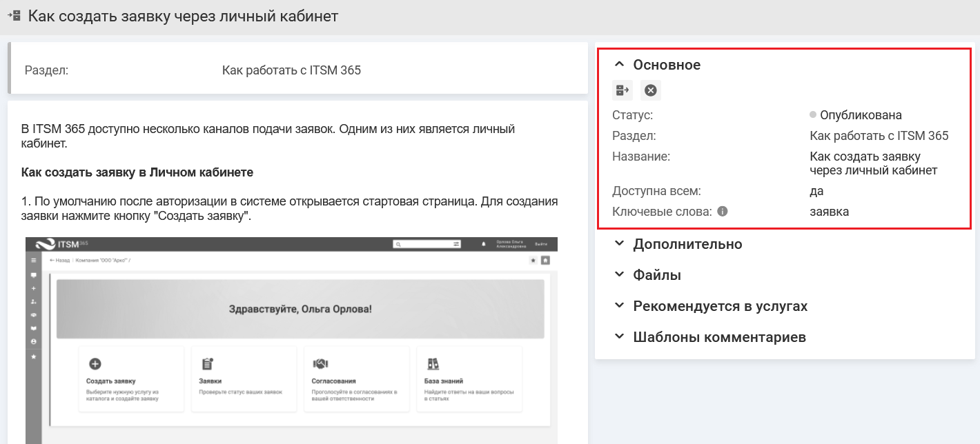The height and width of the screenshot is (444, 980).
Task: Click the handshake icon on Согласования card
Action: coord(320,363)
